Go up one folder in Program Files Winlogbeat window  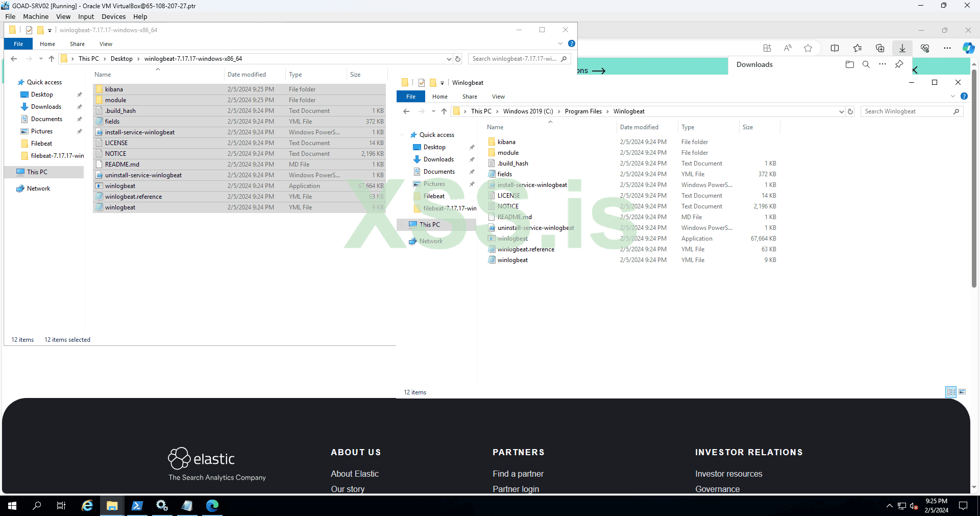click(x=444, y=111)
